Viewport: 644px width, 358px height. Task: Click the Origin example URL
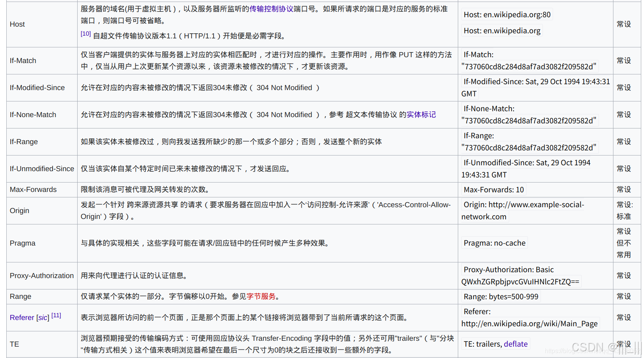pos(523,211)
